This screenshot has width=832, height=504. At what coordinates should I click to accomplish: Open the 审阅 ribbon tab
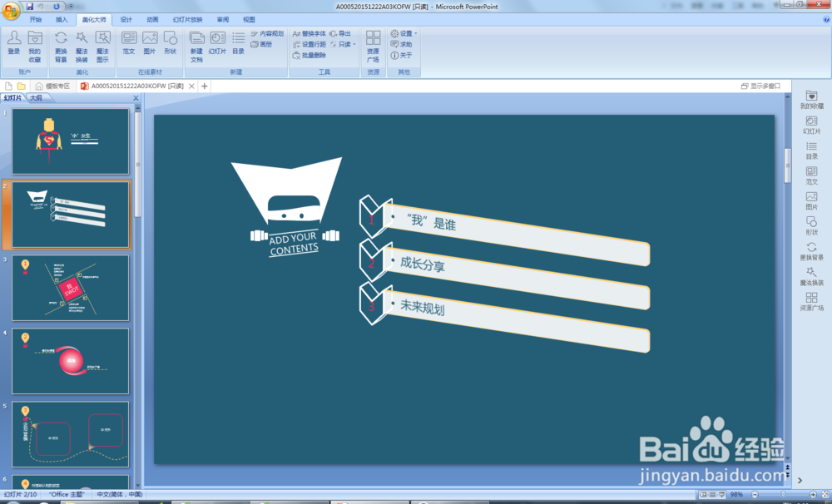point(223,20)
